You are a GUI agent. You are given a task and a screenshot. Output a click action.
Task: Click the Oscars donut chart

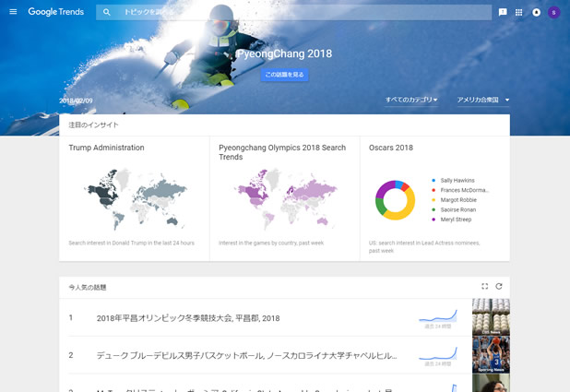395,200
